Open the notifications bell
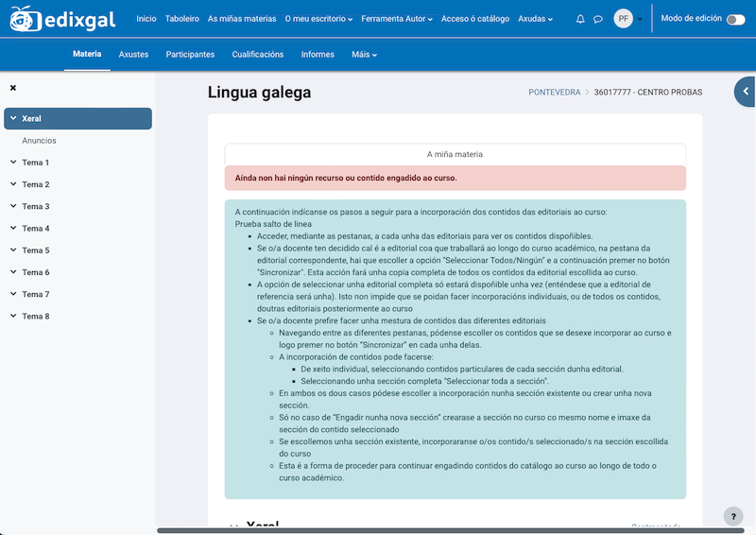This screenshot has height=535, width=756. coord(580,19)
